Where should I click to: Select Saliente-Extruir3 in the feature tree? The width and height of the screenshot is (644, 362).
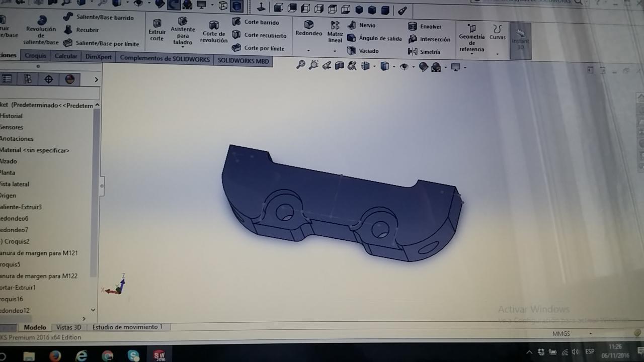click(x=21, y=207)
